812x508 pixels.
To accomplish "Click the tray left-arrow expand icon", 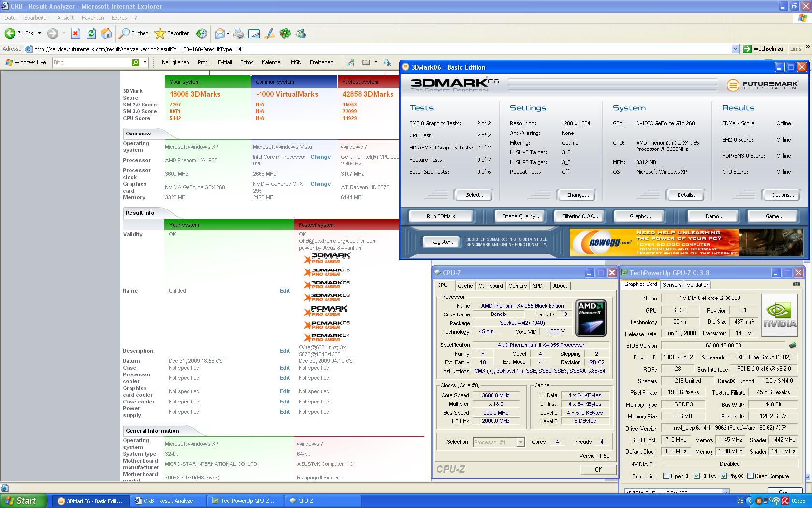I will pos(750,501).
